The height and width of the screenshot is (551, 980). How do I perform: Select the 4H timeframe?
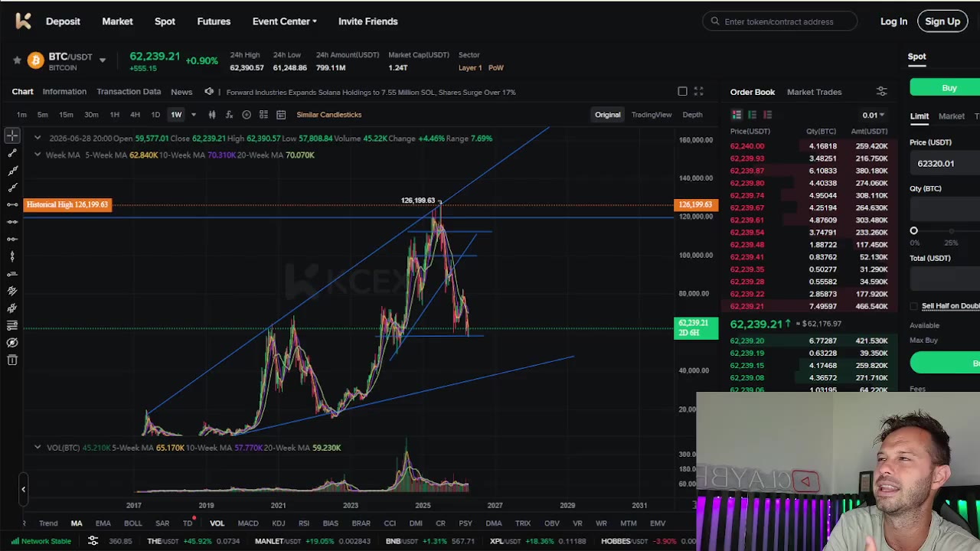[x=135, y=115]
